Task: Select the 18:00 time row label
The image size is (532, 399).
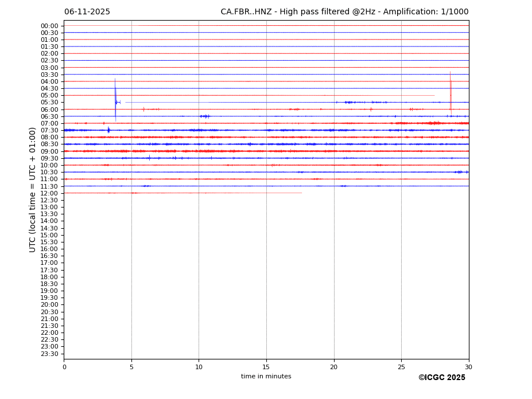Action: pos(49,277)
